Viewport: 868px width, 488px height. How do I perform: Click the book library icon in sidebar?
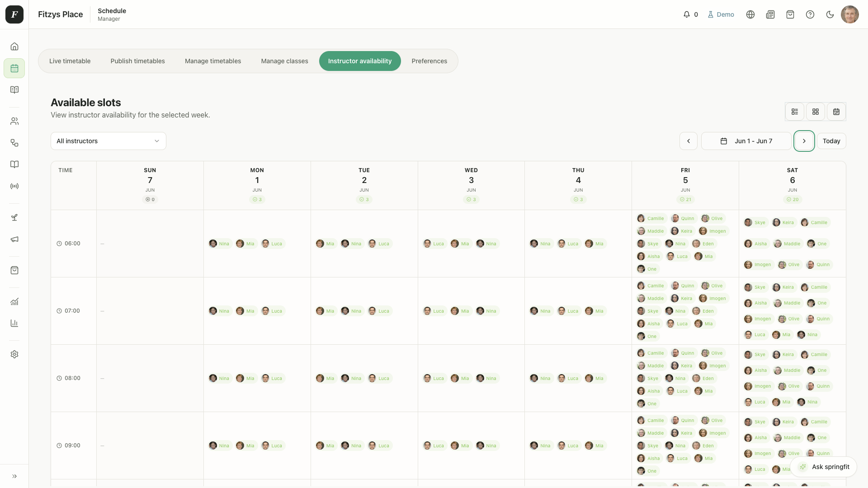pos(14,164)
